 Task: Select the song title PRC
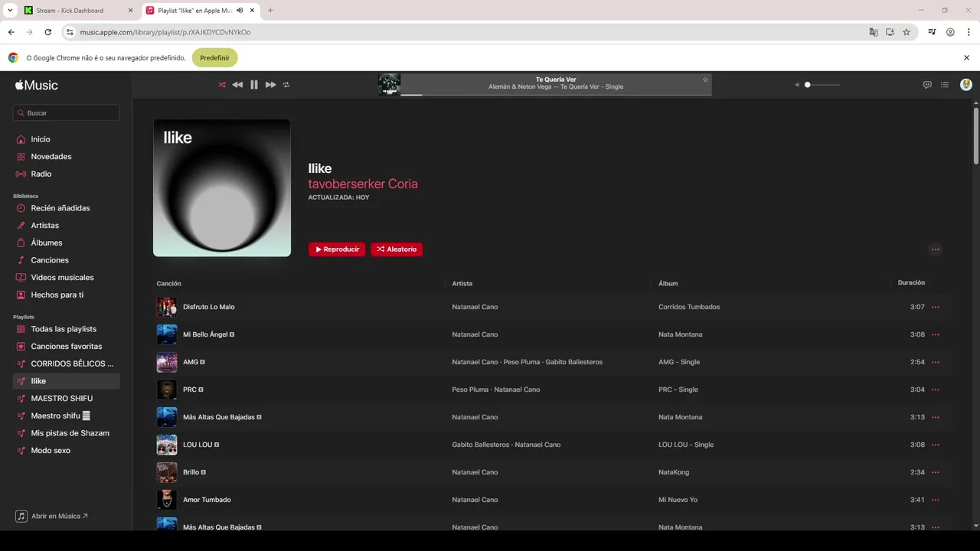[190, 390]
